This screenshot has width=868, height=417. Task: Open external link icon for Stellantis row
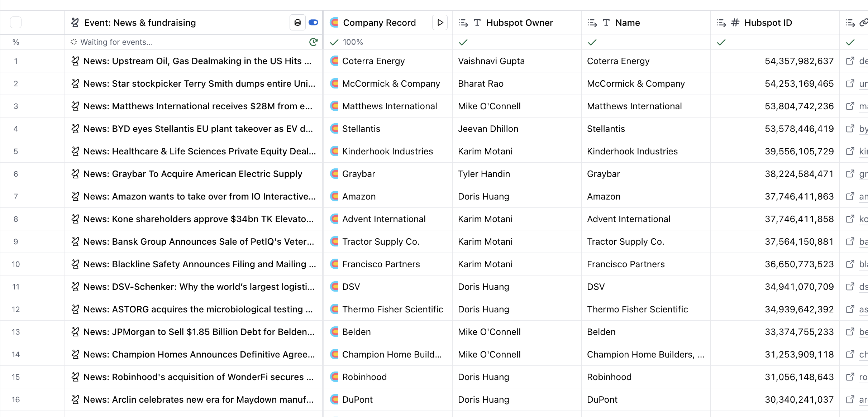(x=850, y=129)
